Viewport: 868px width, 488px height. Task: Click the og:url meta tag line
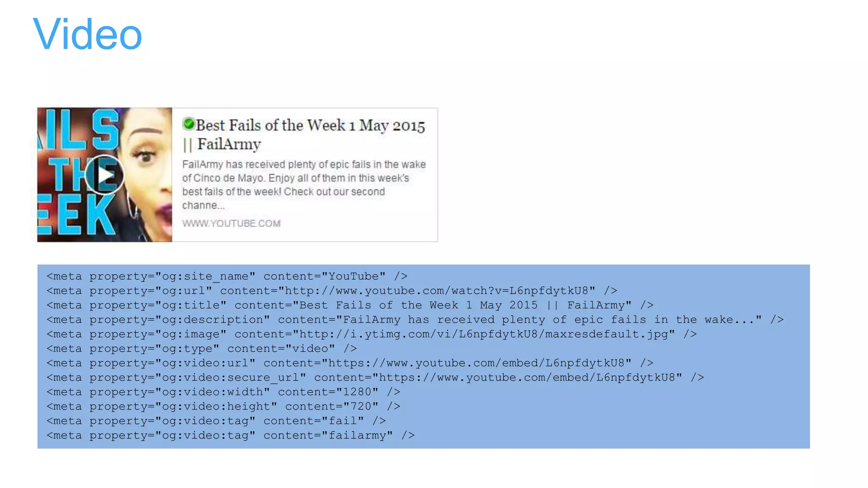point(331,291)
